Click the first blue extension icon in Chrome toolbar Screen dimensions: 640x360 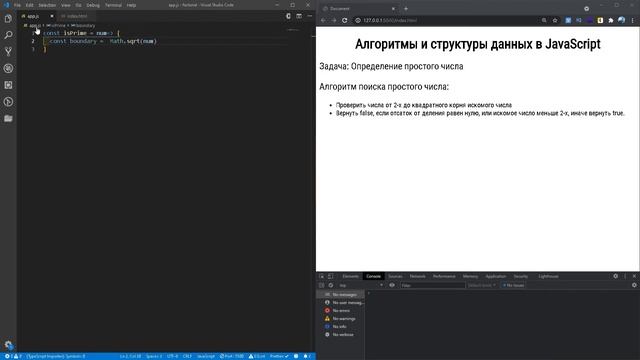click(x=568, y=20)
